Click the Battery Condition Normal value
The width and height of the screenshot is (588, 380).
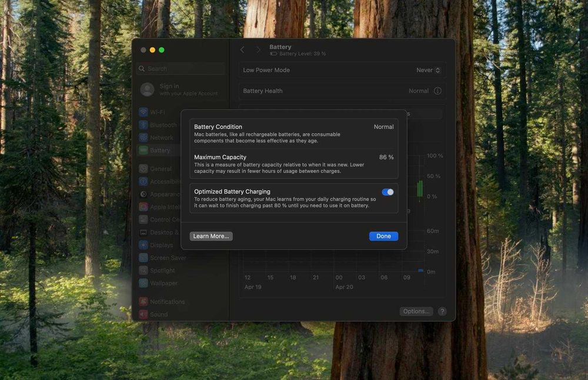click(383, 127)
